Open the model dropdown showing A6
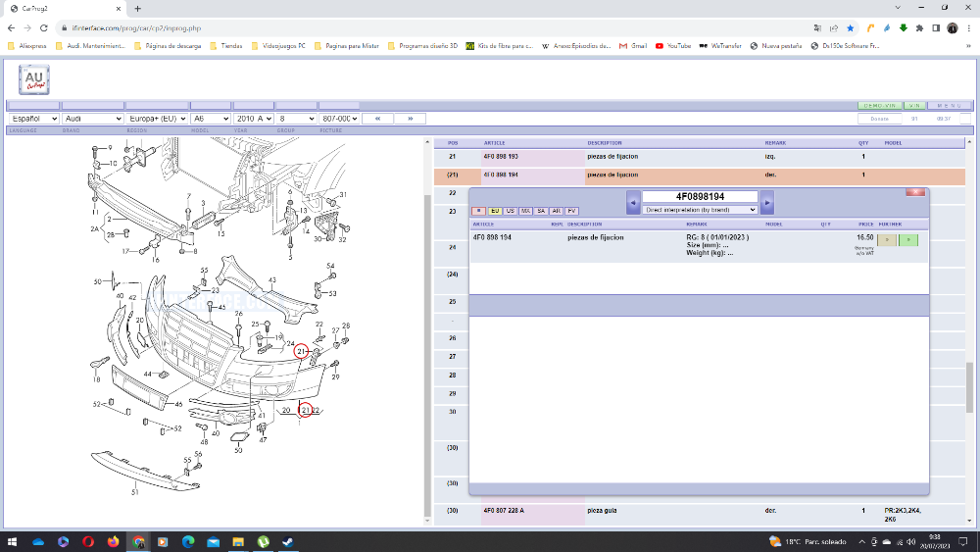The image size is (980, 552). [211, 119]
